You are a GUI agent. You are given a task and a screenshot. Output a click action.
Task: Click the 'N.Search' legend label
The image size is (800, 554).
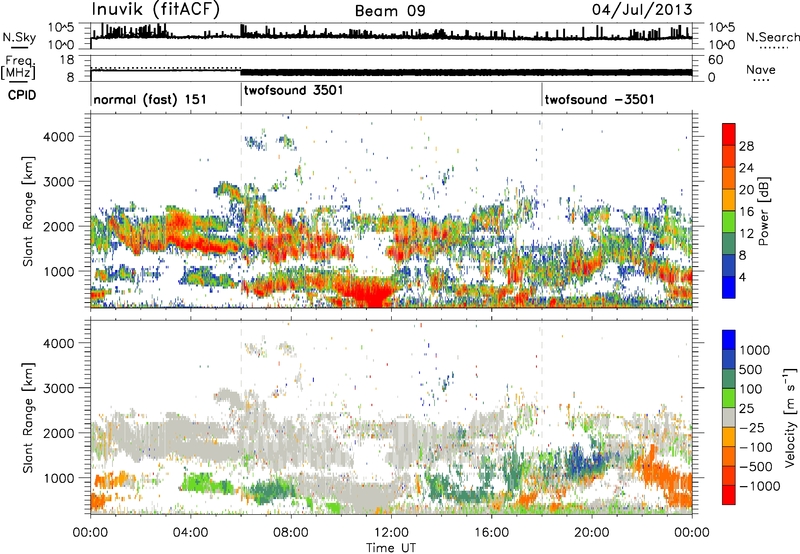click(x=772, y=37)
